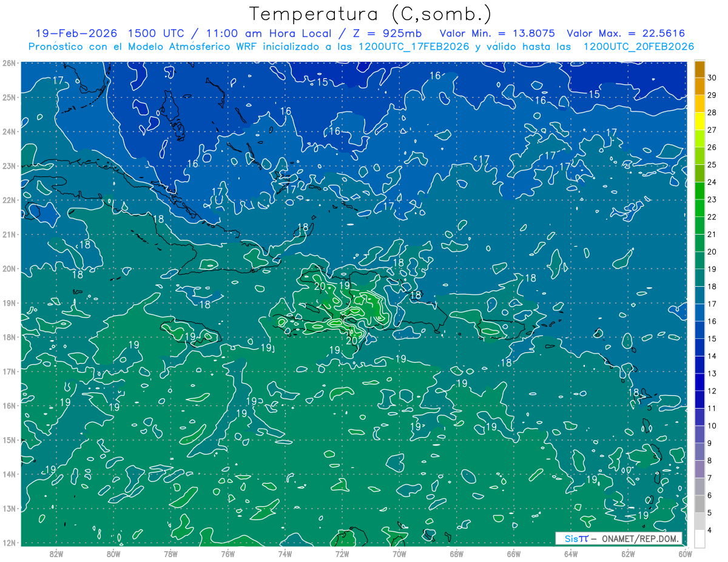Click the "72W" longitude axis label
The image size is (728, 562).
342,553
